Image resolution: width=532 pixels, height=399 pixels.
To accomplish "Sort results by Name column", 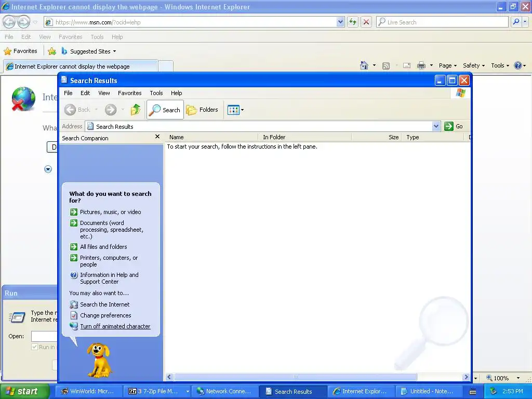I will [211, 137].
